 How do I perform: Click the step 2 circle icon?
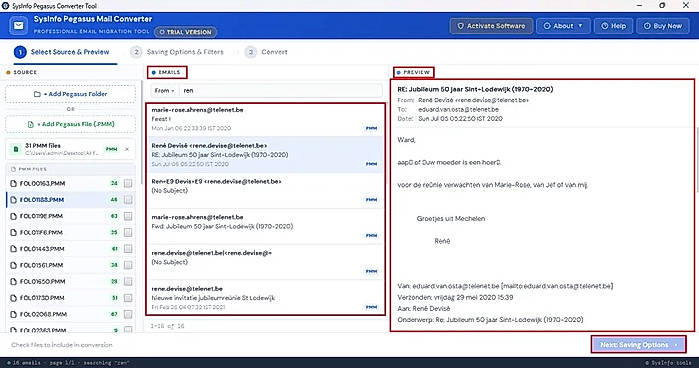[x=136, y=52]
